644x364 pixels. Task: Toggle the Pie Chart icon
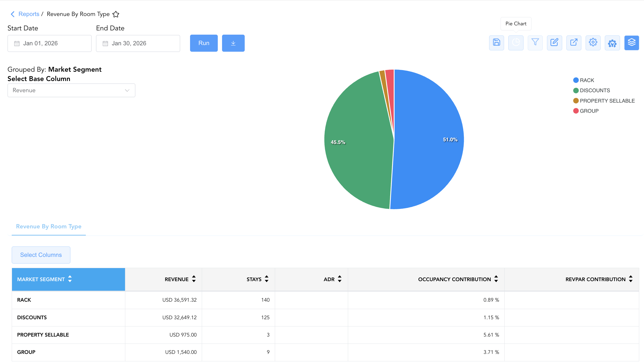coord(516,43)
